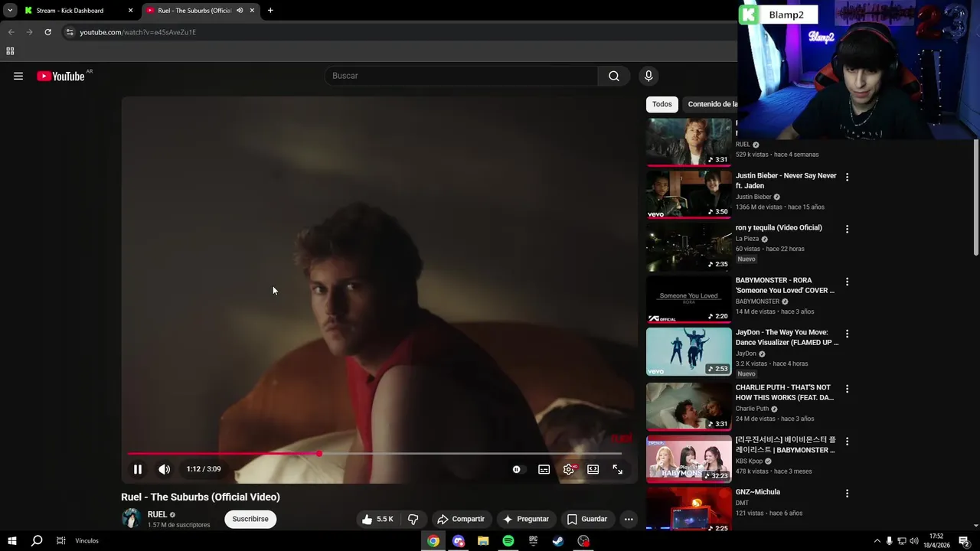Viewport: 980px width, 551px height.
Task: Click the youtube.com address bar URL
Action: point(138,32)
